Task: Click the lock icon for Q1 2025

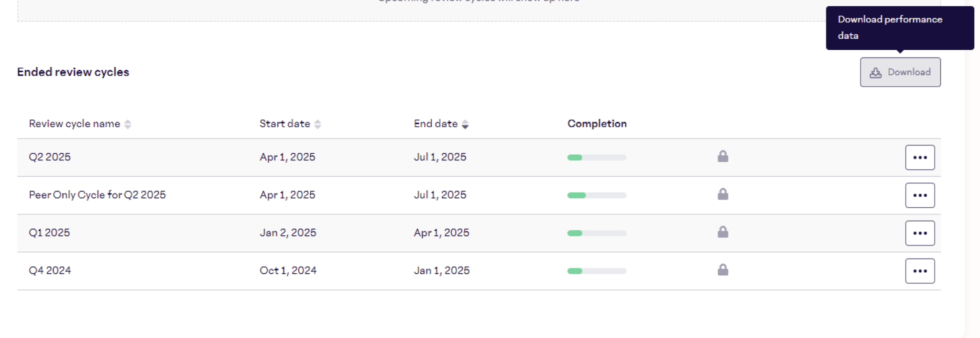Action: pos(722,232)
